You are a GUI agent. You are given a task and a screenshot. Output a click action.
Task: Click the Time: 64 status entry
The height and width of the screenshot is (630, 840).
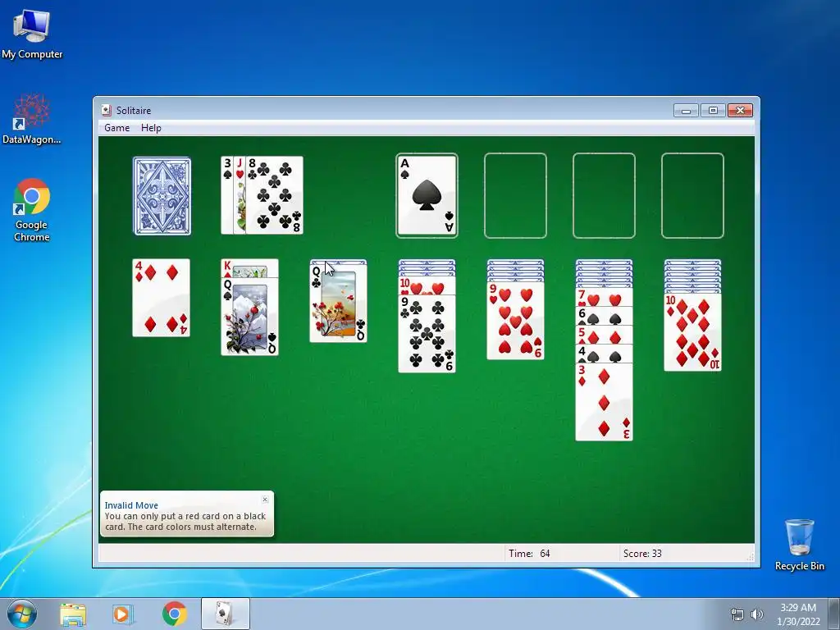pos(529,554)
